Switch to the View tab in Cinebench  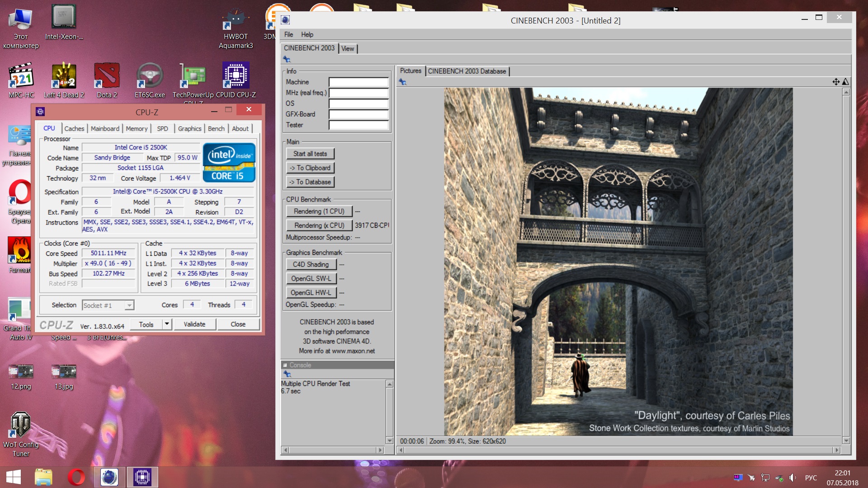tap(348, 48)
